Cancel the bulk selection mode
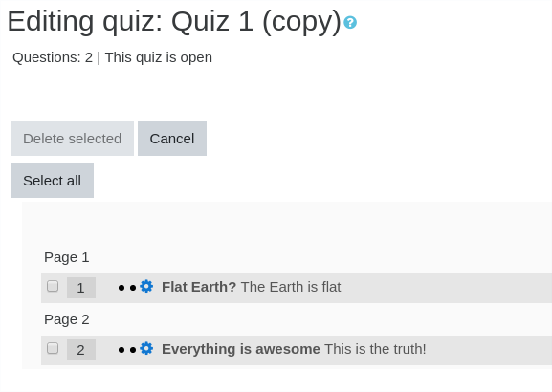The width and height of the screenshot is (552, 392). 172,139
